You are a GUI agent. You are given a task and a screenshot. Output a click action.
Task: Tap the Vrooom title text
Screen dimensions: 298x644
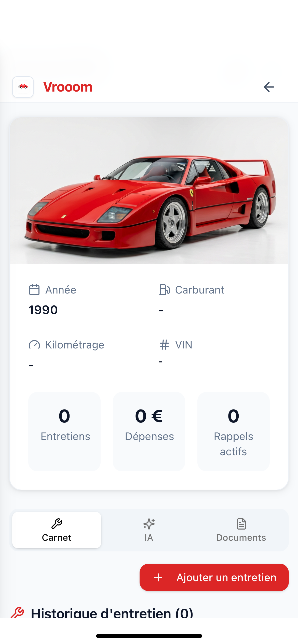(68, 87)
